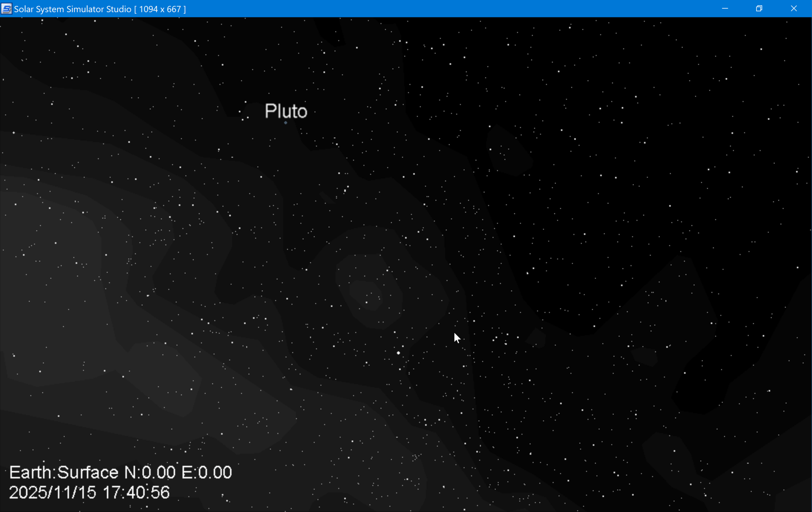
Task: Click the N:0.00 latitude readout
Action: [x=150, y=473]
